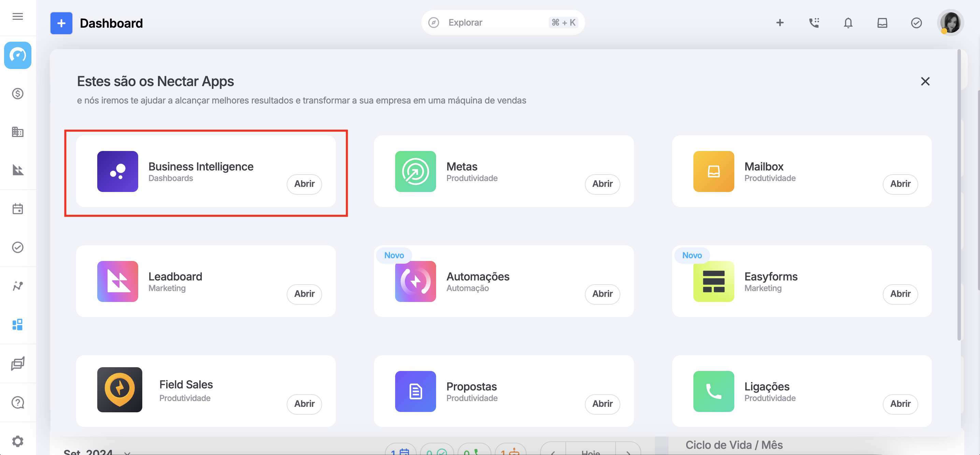The width and height of the screenshot is (980, 455).
Task: Click the Easyforms app icon
Action: point(714,281)
